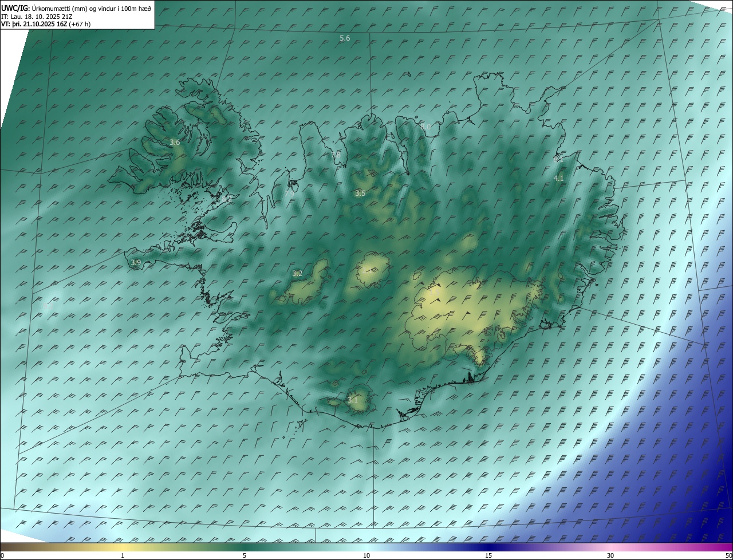Click the 15 label on the colour scale

[x=488, y=555]
